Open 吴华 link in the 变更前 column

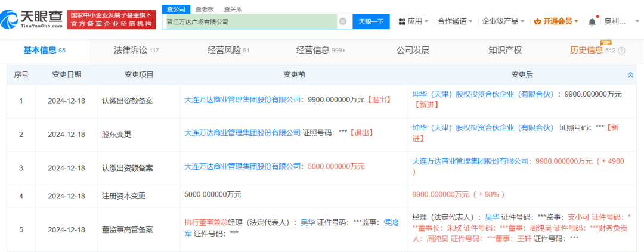(307, 222)
